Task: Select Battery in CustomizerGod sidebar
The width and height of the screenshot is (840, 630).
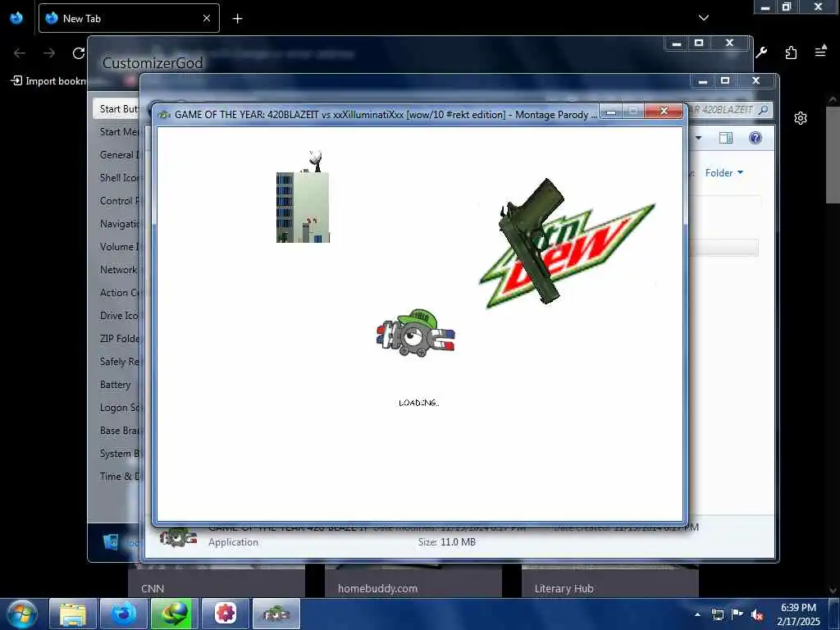Action: (116, 385)
